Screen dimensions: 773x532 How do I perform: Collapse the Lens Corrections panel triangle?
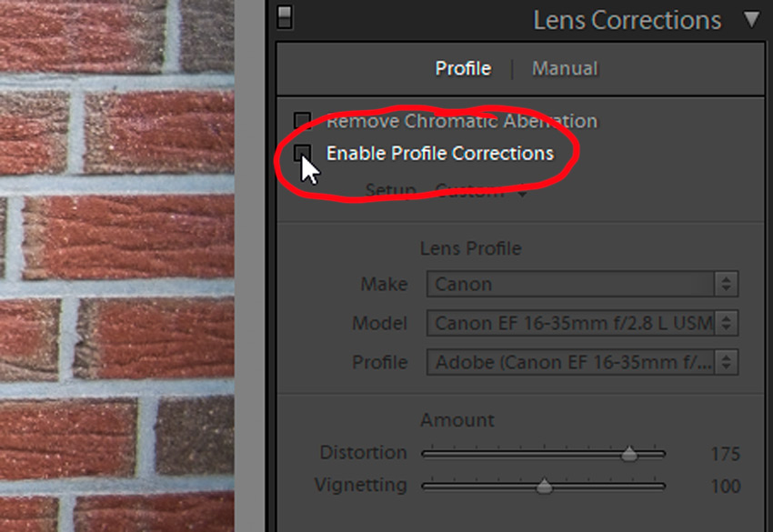point(751,19)
